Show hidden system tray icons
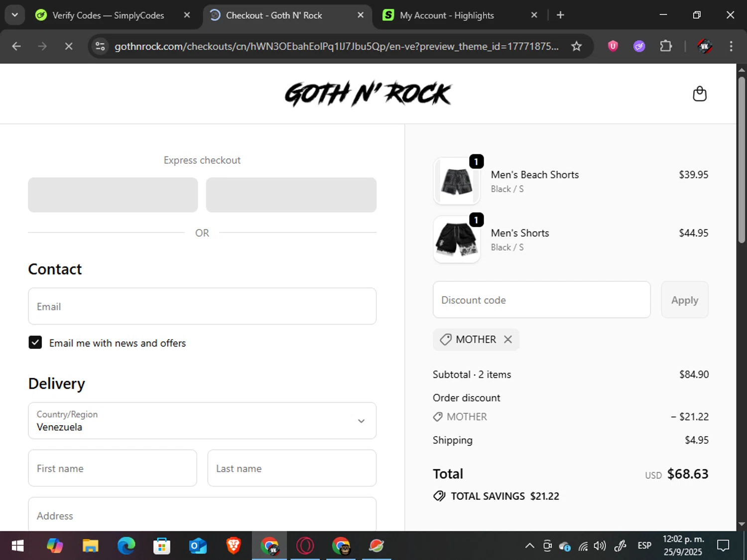Viewport: 747px width, 560px height. [x=530, y=546]
